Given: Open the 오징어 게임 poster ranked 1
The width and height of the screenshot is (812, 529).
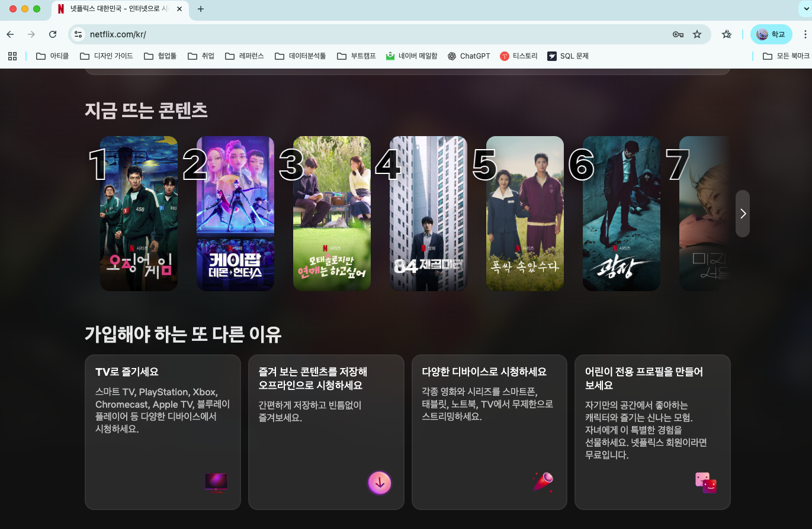Looking at the screenshot, I should [x=139, y=214].
